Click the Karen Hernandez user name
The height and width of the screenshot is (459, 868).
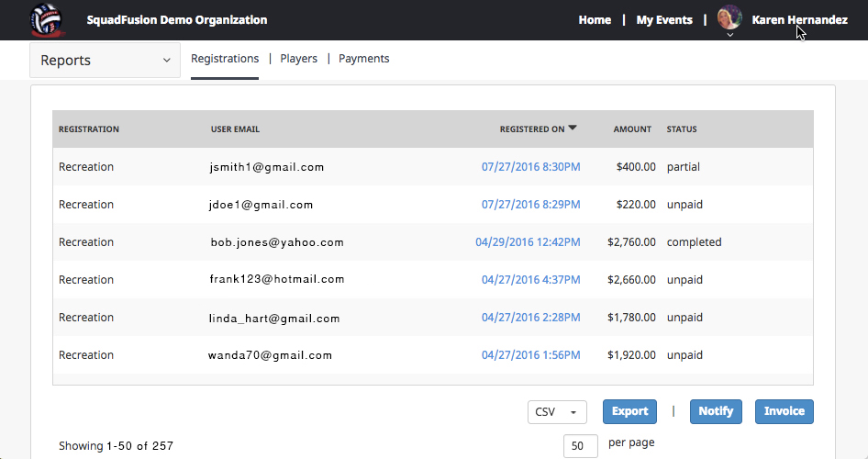click(799, 19)
